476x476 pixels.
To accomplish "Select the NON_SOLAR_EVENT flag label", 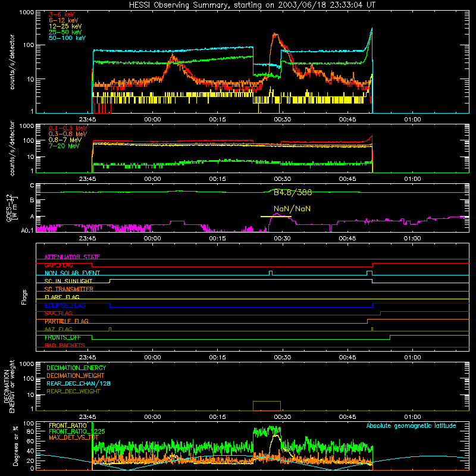I will (72, 273).
